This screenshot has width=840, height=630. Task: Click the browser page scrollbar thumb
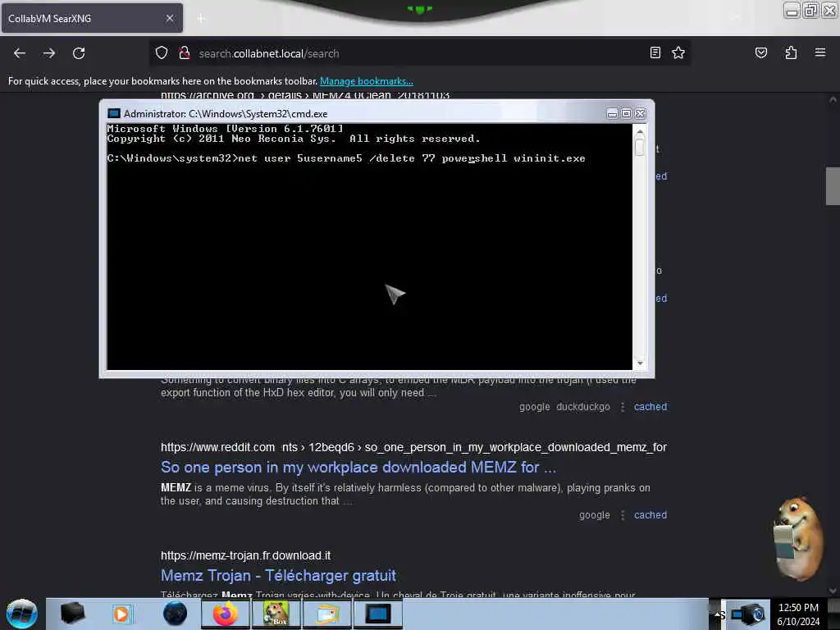(833, 186)
